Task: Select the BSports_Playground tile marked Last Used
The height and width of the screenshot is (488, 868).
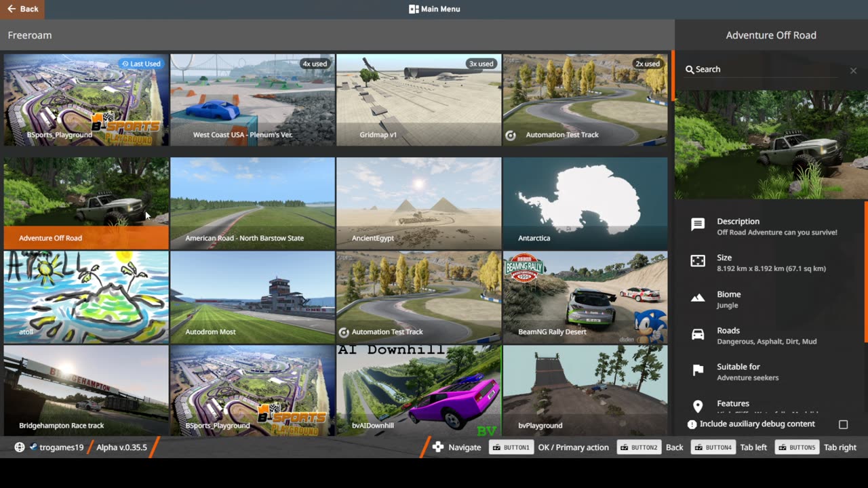Action: click(x=86, y=100)
